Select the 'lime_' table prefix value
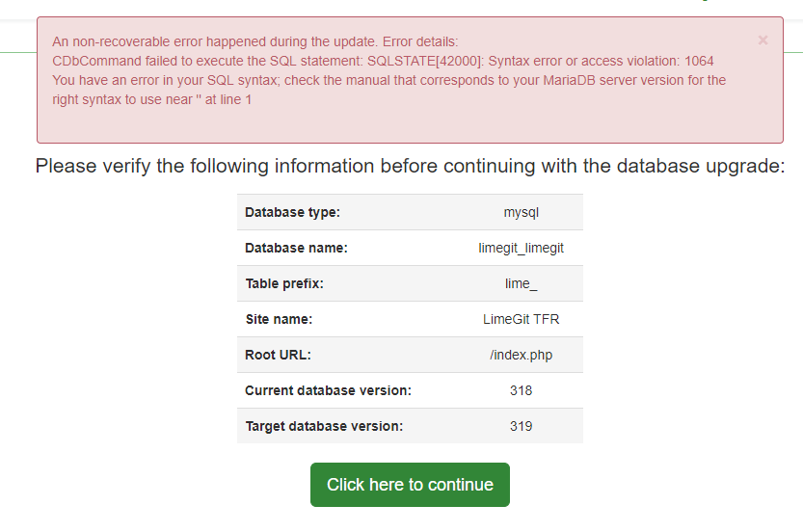 (521, 283)
